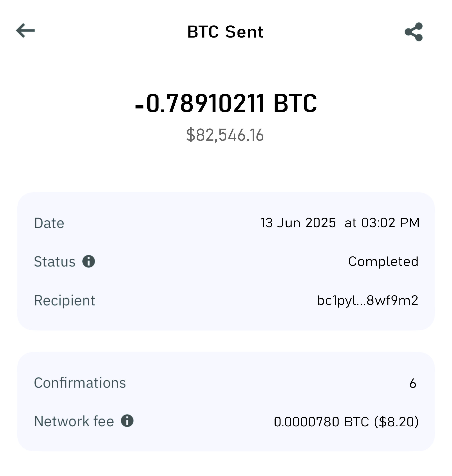
Task: Tap recipient address bc1pyl...8wf9m2
Action: coord(368,301)
